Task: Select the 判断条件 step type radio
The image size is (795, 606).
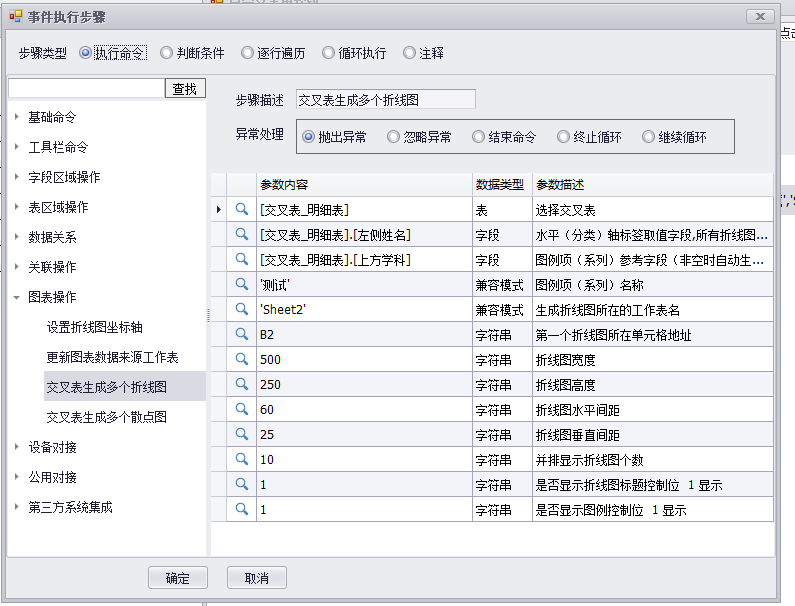Action: [167, 53]
